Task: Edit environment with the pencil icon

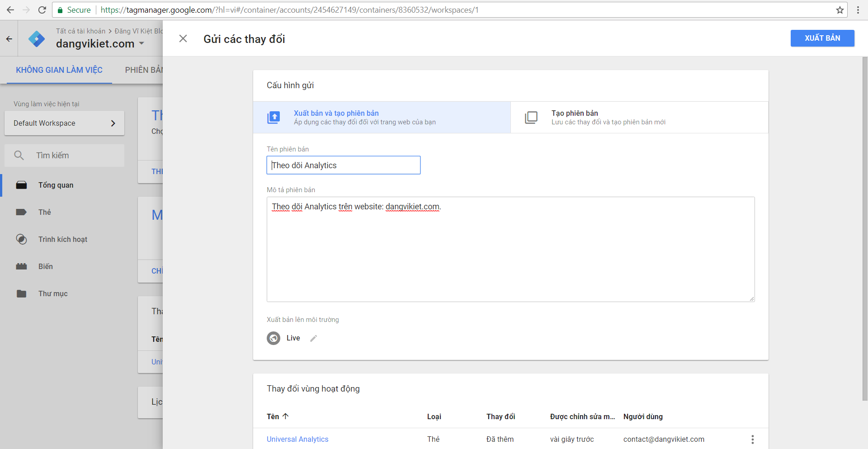Action: point(314,338)
